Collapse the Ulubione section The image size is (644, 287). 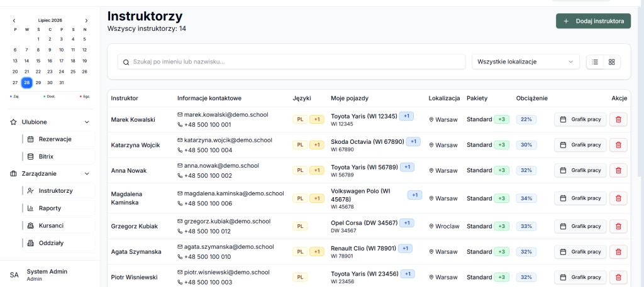click(x=87, y=122)
